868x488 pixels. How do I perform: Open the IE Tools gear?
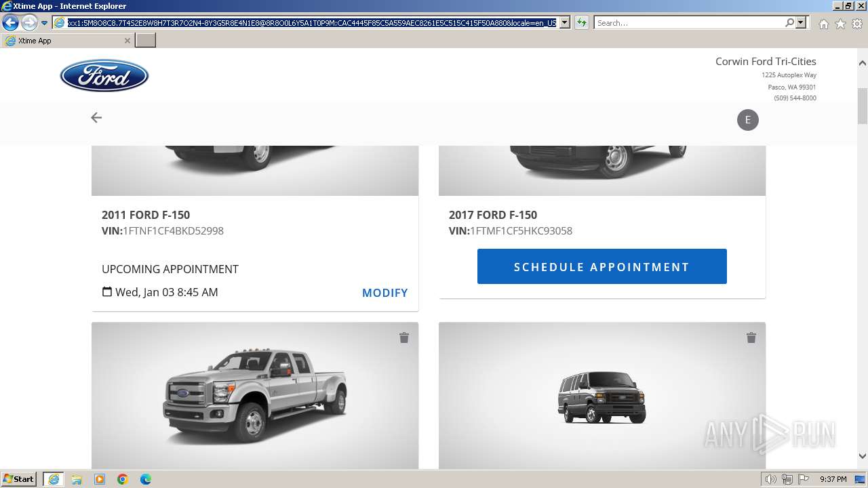pyautogui.click(x=857, y=24)
